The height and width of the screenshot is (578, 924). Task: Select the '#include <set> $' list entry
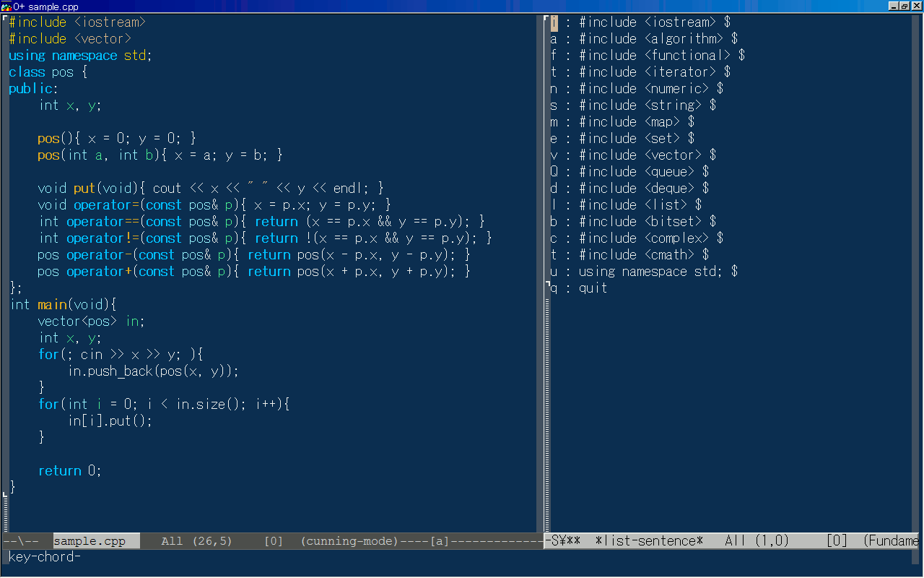tap(623, 139)
